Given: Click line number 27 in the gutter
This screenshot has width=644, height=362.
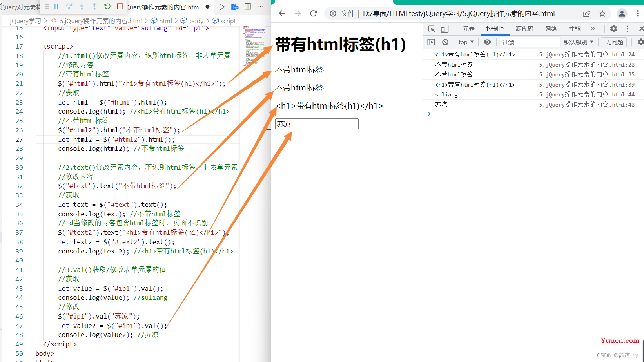Looking at the screenshot, I should coord(19,139).
